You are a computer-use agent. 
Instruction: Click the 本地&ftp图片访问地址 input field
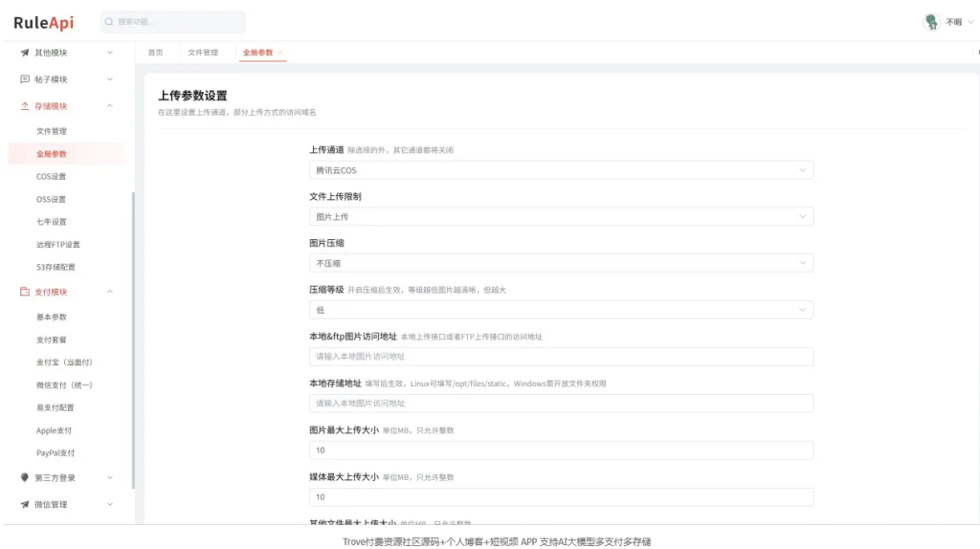[561, 357]
